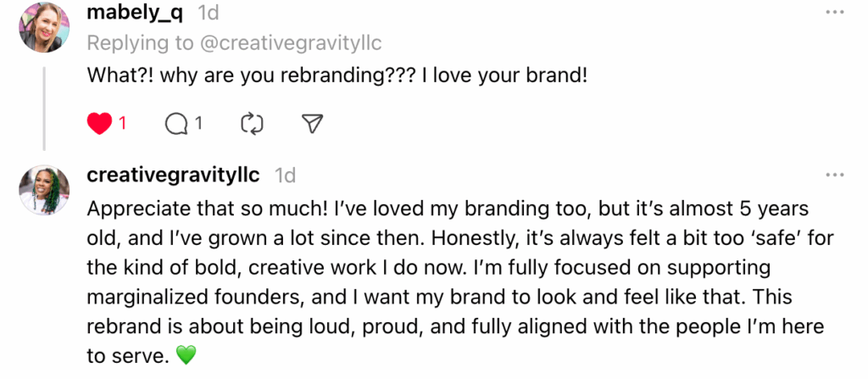Click the 1d timestamp beside mabely_q
868x379 pixels.
tap(208, 14)
